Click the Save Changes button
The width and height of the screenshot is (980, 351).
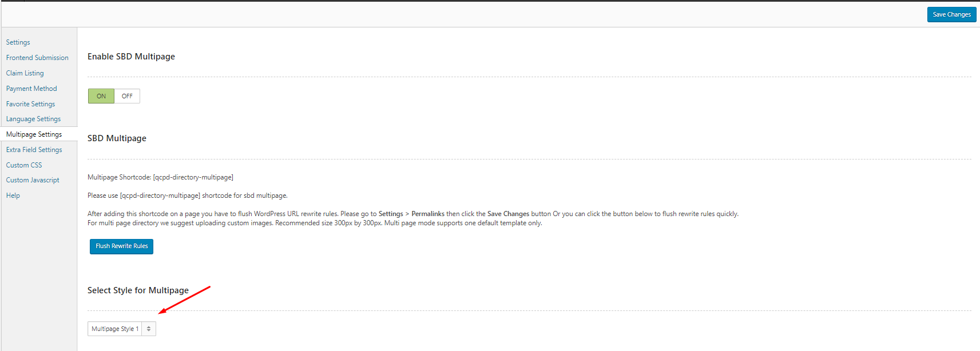pos(951,14)
